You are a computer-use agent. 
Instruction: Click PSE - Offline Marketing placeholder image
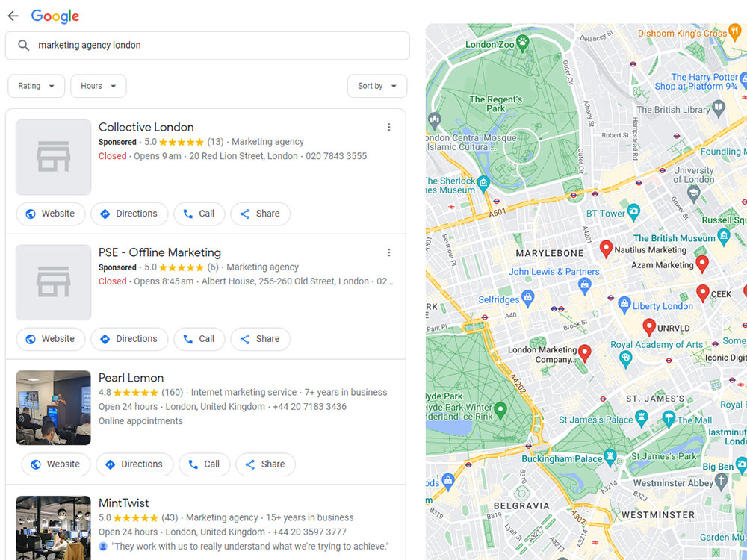(x=53, y=282)
